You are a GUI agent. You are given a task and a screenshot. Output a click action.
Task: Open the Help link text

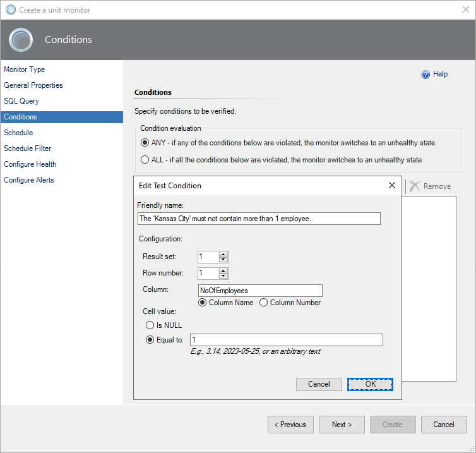click(440, 74)
